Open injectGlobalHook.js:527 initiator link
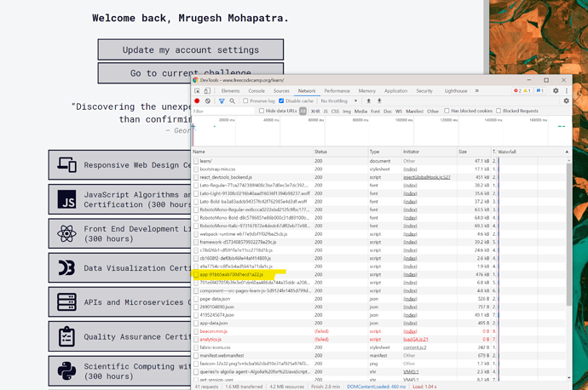 [427, 177]
